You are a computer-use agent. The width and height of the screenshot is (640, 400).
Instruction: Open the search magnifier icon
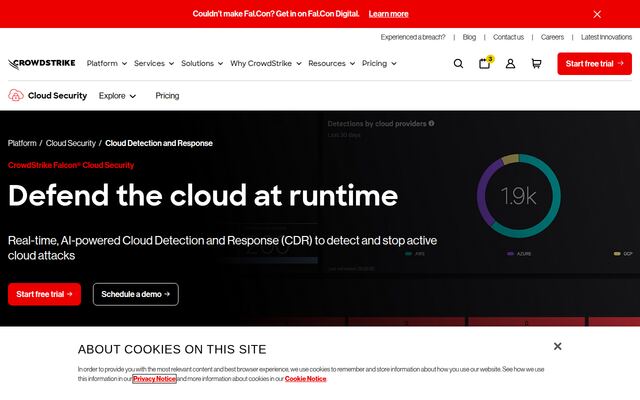tap(458, 64)
